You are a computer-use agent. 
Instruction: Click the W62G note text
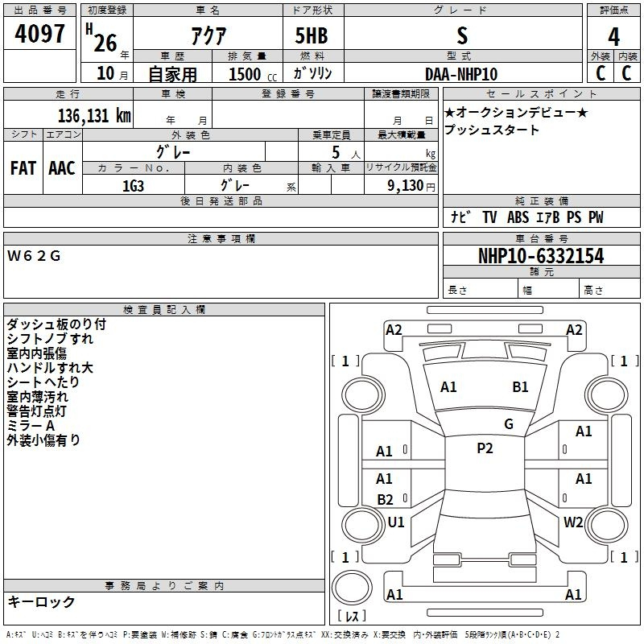tap(34, 256)
